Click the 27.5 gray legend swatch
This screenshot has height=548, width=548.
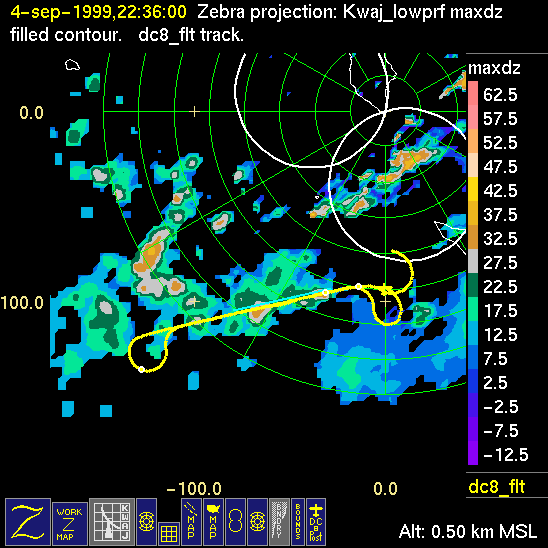click(473, 261)
